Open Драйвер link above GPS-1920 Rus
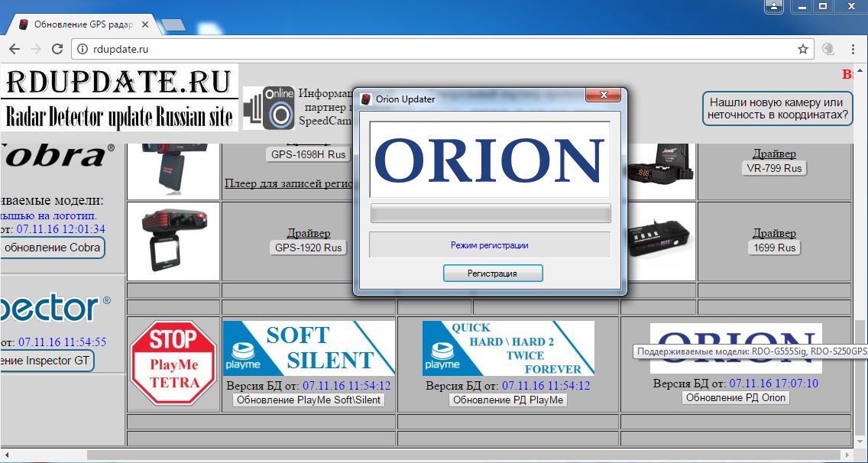 309,233
